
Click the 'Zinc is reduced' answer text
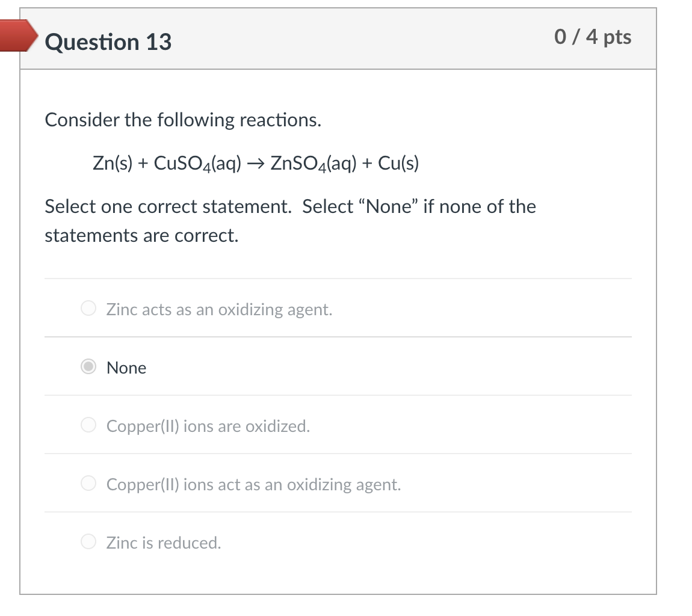[164, 543]
